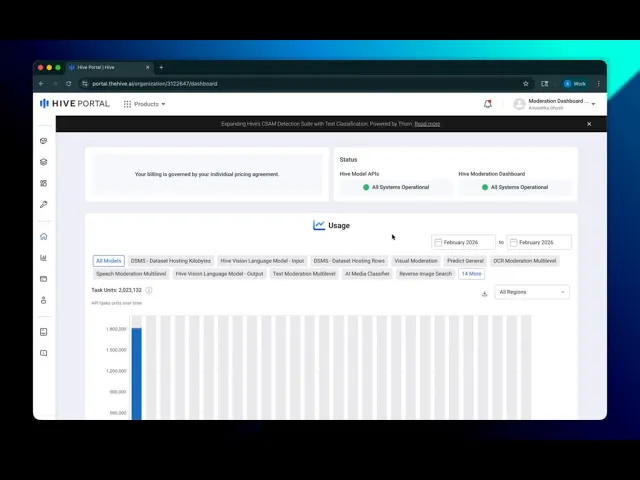640x480 pixels.
Task: Click the blue usage bar in chart
Action: (x=136, y=373)
